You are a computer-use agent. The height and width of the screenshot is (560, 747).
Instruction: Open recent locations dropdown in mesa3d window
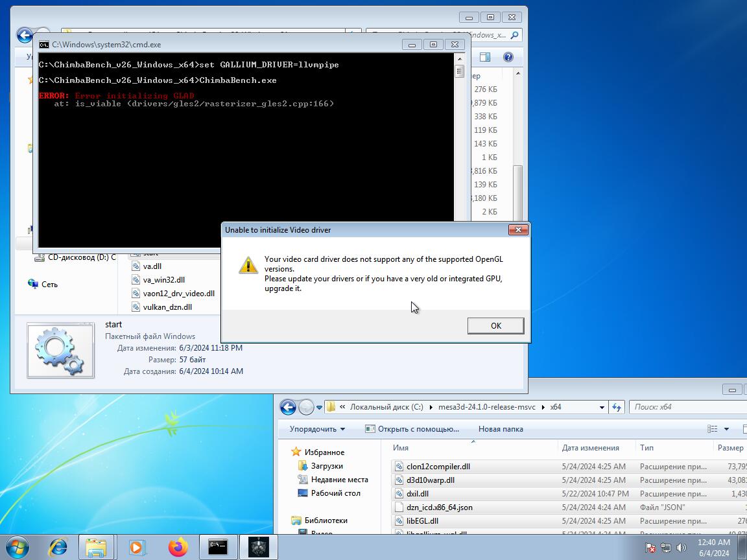(319, 408)
